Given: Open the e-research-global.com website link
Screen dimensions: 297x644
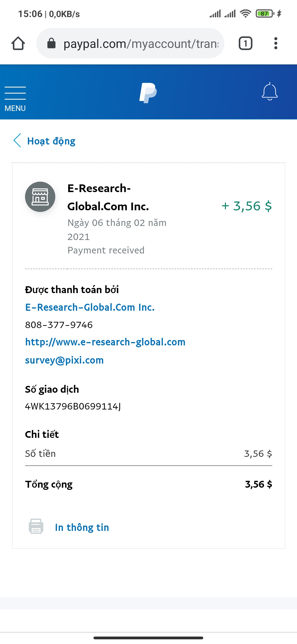Looking at the screenshot, I should (105, 342).
